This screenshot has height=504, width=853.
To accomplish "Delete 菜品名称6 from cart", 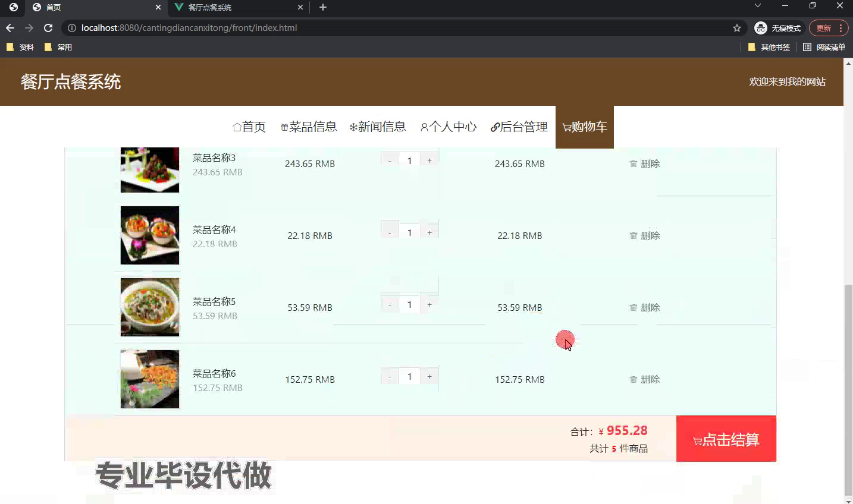I will pos(645,379).
